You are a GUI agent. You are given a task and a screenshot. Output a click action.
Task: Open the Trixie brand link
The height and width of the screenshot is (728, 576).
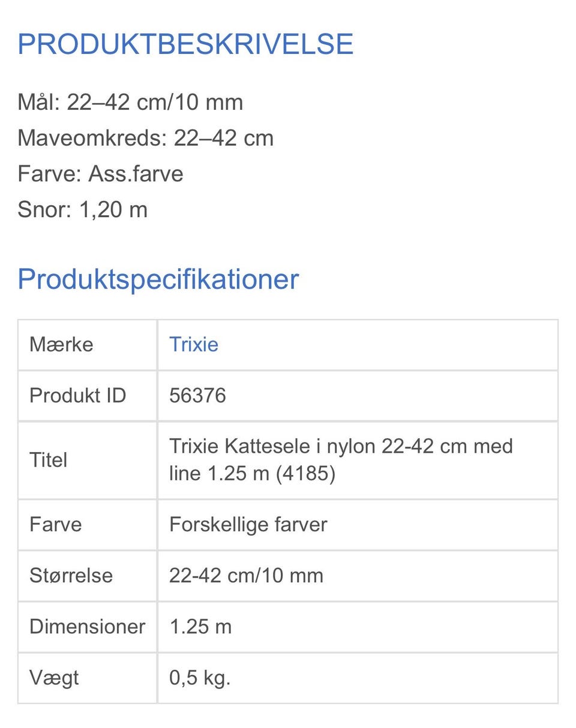pyautogui.click(x=193, y=345)
